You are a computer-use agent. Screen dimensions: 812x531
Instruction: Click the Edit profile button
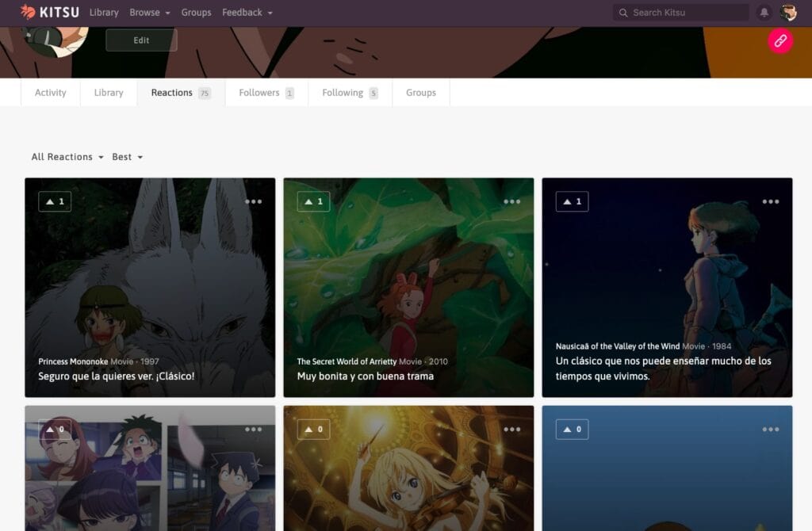[140, 40]
